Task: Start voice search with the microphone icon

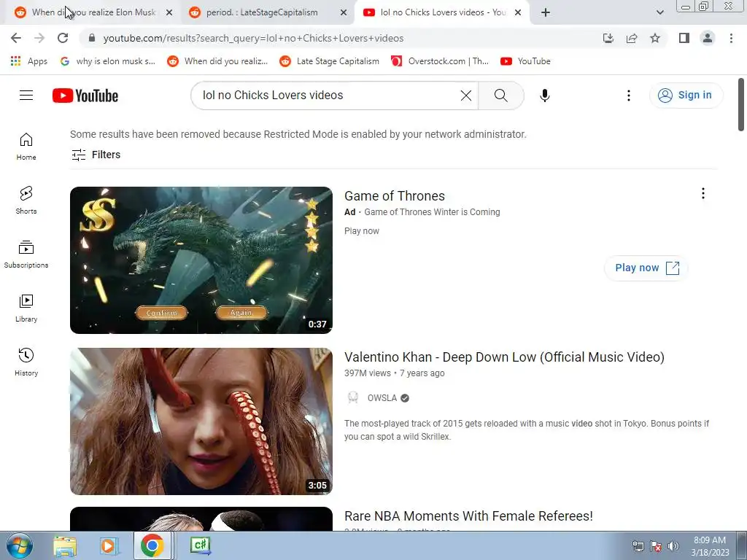Action: click(x=544, y=96)
